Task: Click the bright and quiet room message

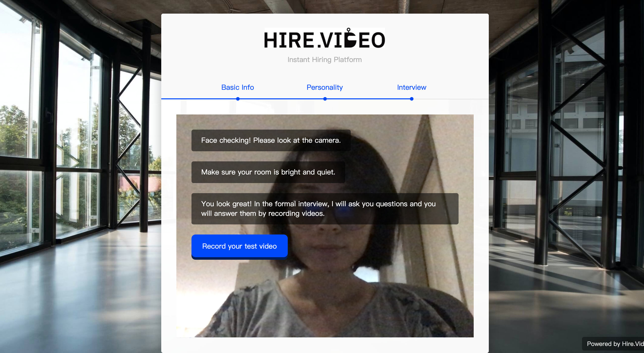Action: (268, 172)
